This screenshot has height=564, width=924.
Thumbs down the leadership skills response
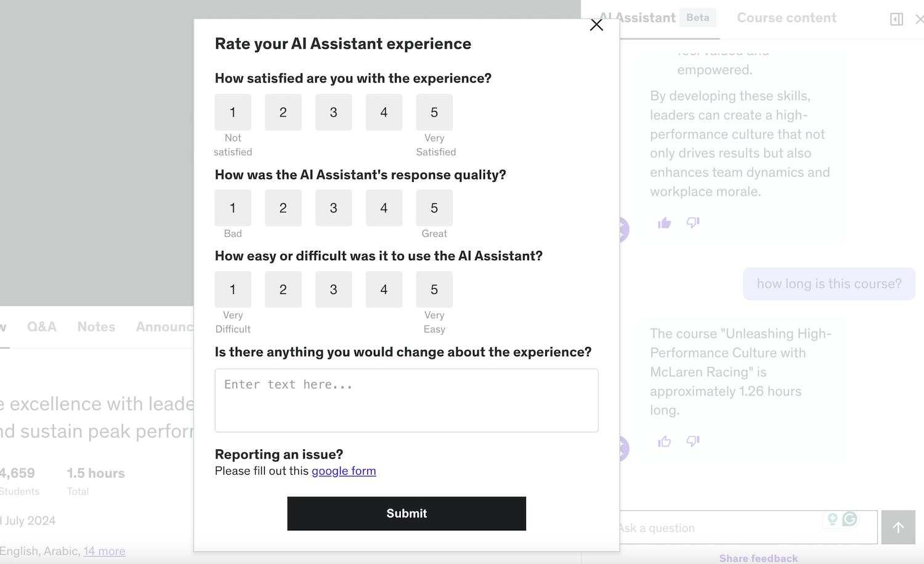tap(693, 223)
